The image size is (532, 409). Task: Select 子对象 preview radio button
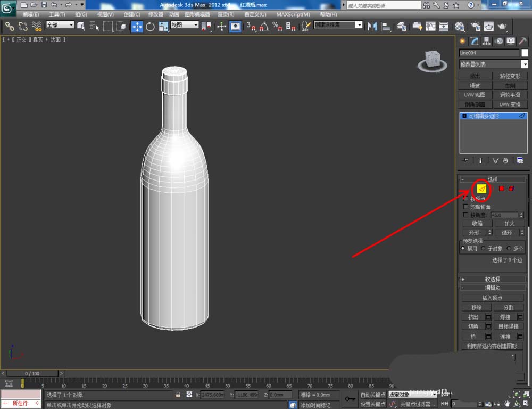483,248
